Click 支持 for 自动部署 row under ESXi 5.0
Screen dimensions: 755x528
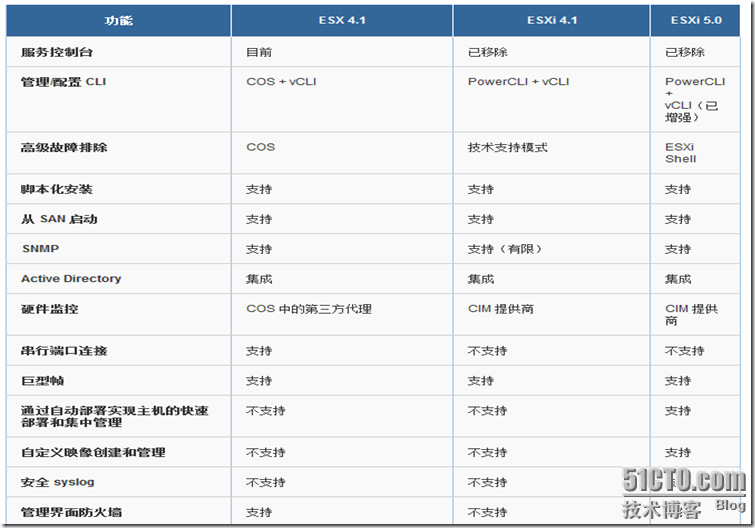click(x=678, y=411)
